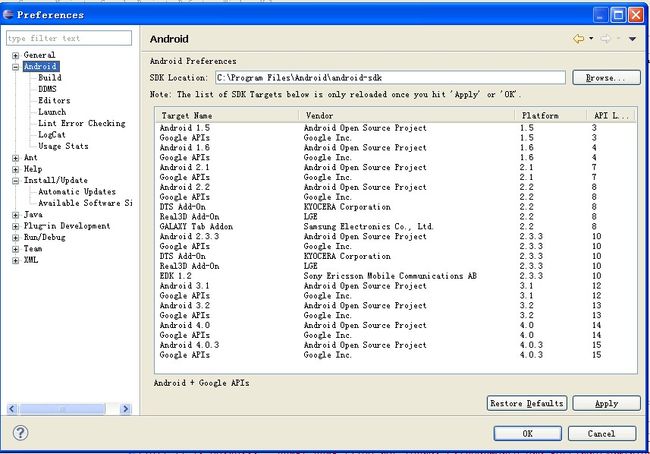
Task: Expand the Java tree node
Action: pyautogui.click(x=15, y=215)
